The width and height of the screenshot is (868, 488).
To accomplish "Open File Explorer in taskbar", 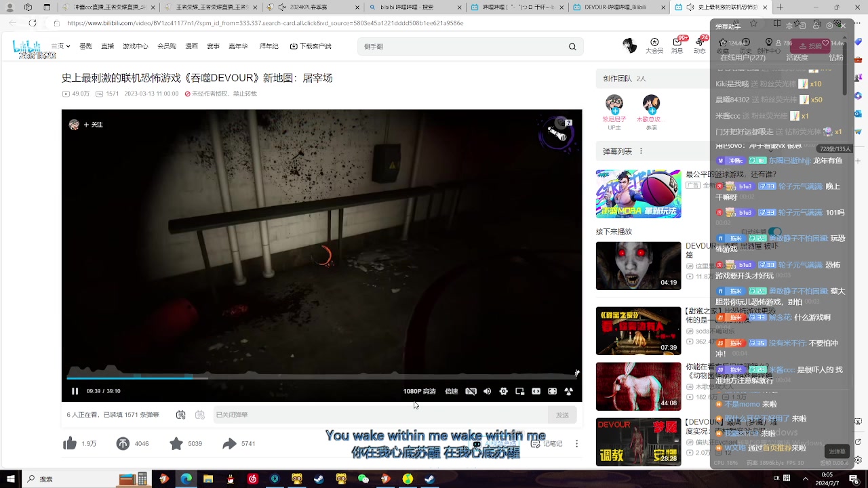I will point(208,479).
